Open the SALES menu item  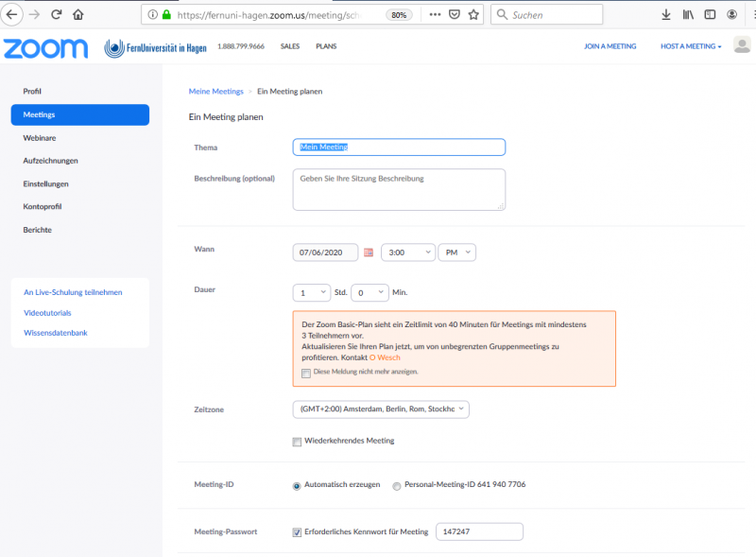[290, 46]
